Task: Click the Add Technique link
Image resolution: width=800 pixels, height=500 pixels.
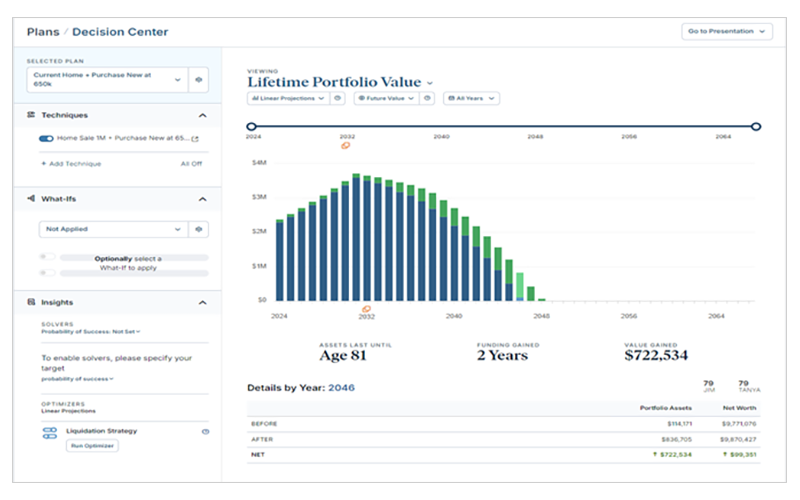Action: point(71,163)
